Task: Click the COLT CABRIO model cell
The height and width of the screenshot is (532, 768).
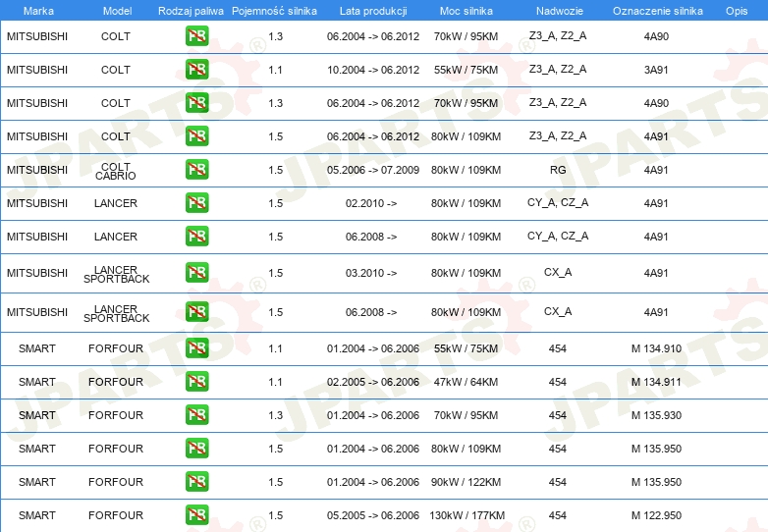Action: (x=116, y=172)
